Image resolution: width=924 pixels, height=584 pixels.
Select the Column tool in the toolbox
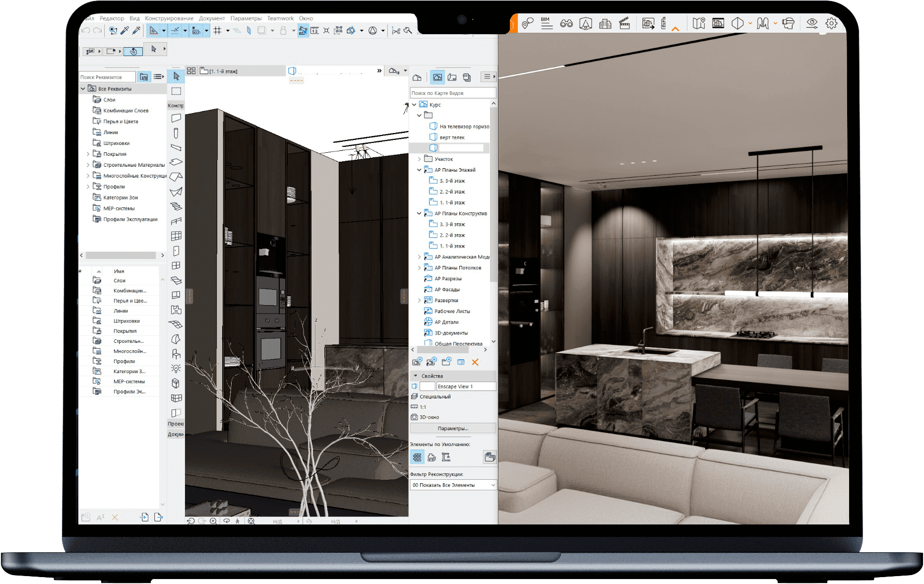[x=176, y=133]
